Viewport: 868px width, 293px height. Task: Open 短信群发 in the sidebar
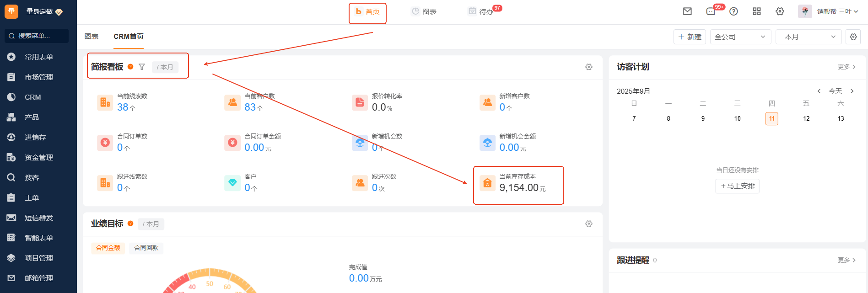point(38,218)
